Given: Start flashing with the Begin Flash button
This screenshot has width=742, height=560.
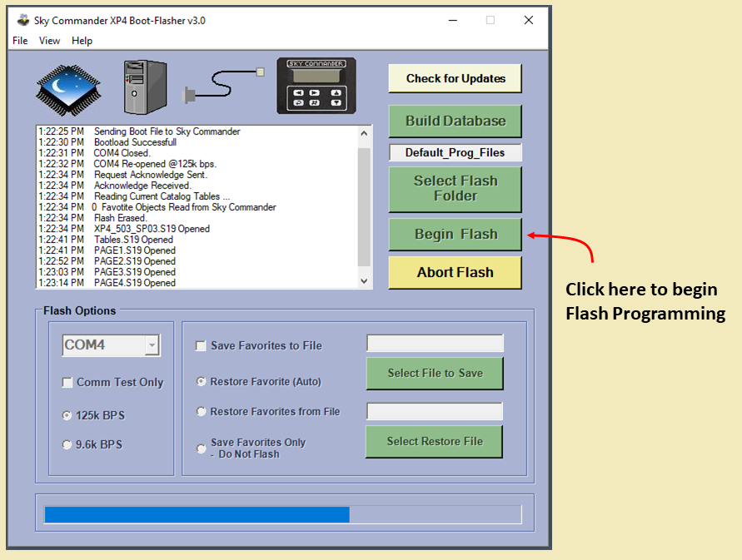Looking at the screenshot, I should coord(456,234).
